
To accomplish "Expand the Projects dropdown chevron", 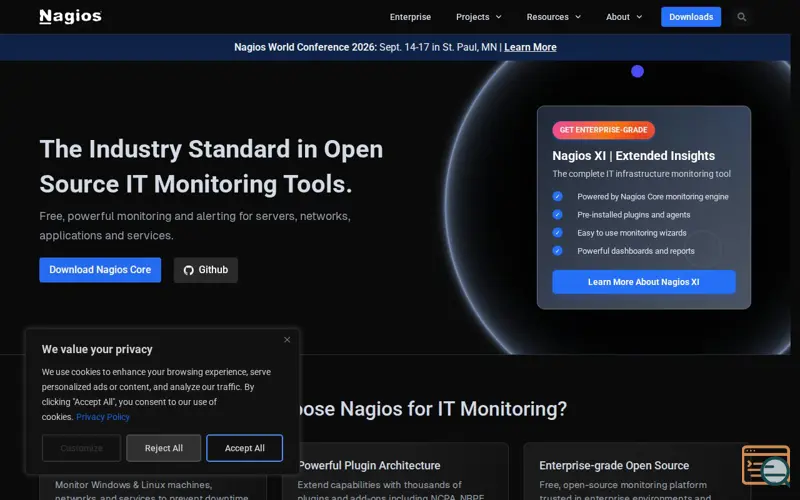I will pyautogui.click(x=498, y=17).
